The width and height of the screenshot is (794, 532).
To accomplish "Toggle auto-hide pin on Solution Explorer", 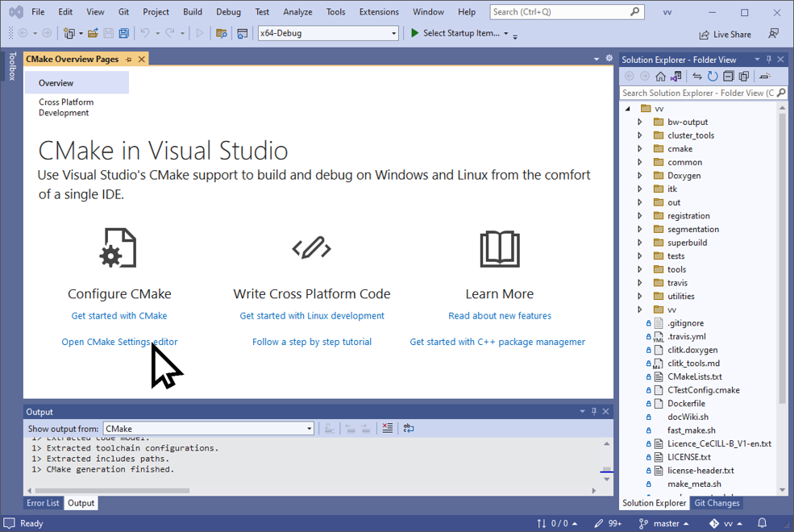I will coord(769,59).
